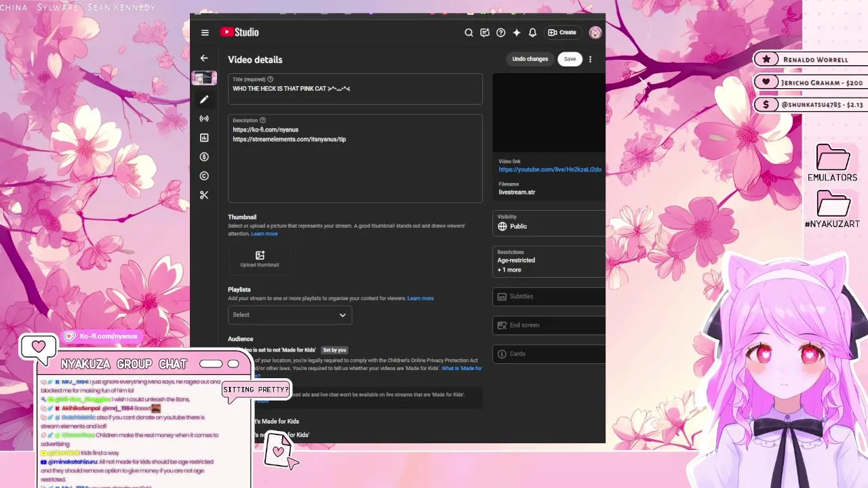868x488 pixels.
Task: Open the notifications bell
Action: click(532, 33)
